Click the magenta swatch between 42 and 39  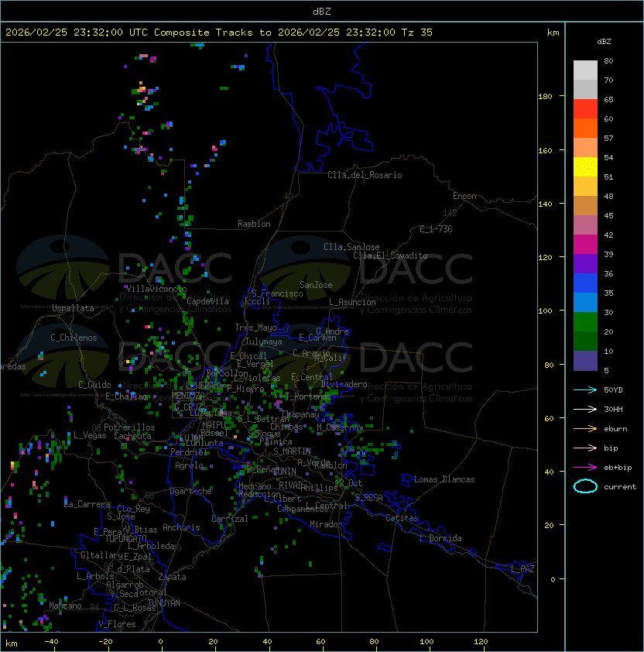pos(585,244)
